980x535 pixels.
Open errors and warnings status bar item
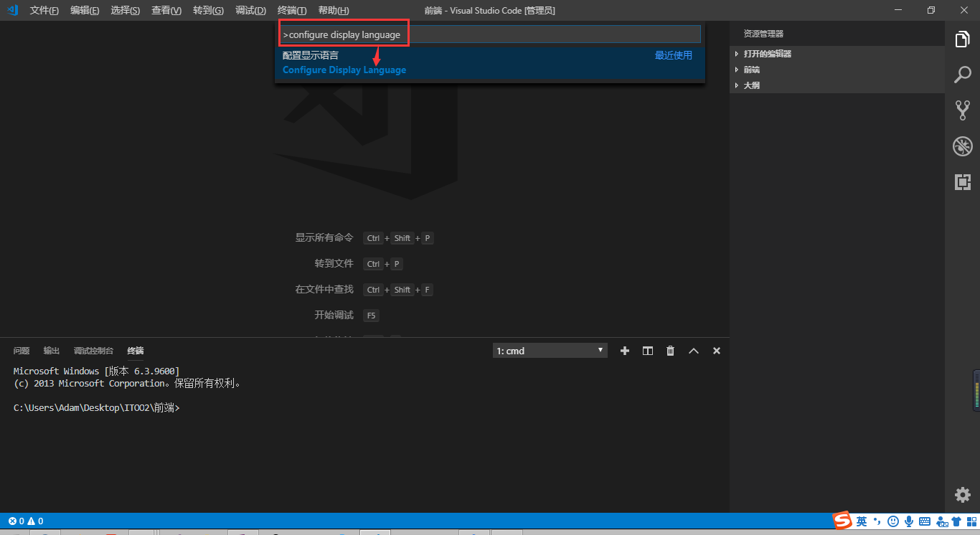point(26,521)
